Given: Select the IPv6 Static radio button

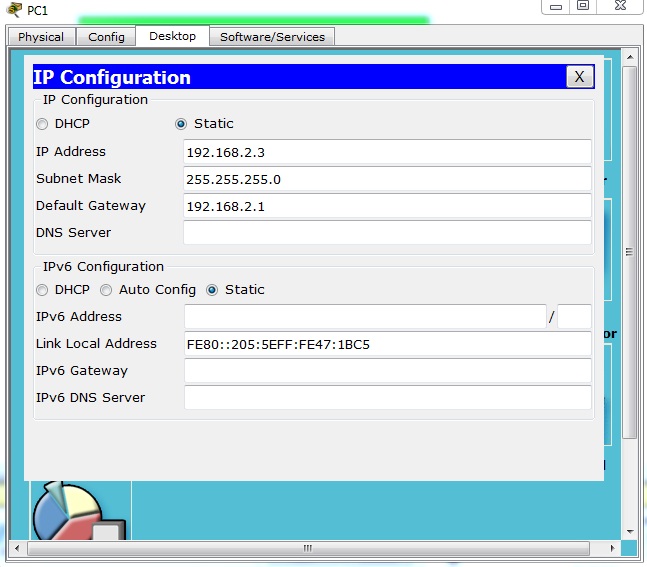Looking at the screenshot, I should (x=212, y=290).
